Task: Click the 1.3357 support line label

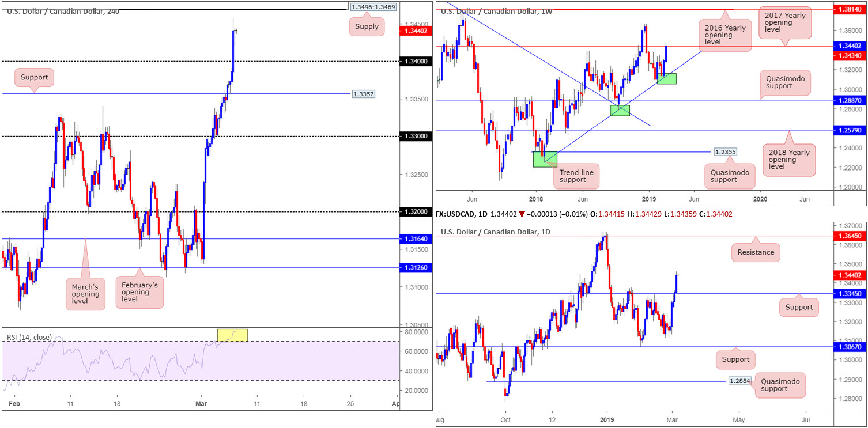Action: [363, 93]
